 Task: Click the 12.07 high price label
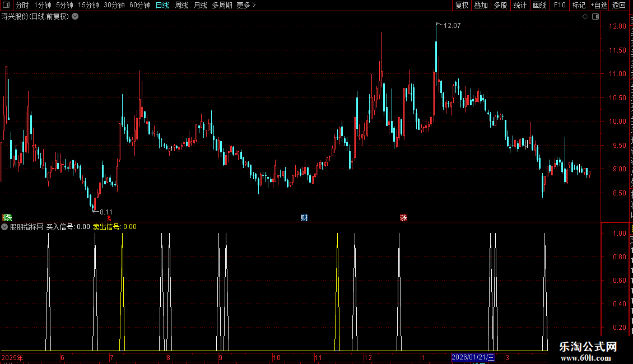click(x=452, y=25)
